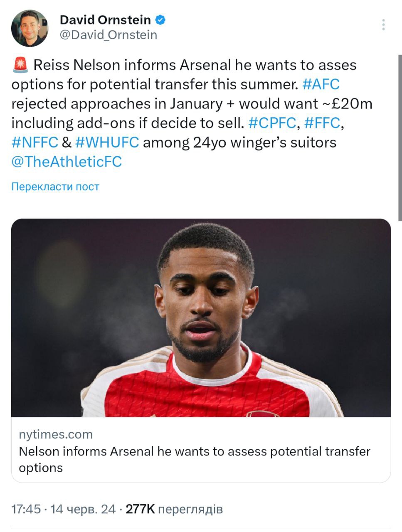Image resolution: width=402 pixels, height=532 pixels.
Task: Open the #FFC hashtag
Action: [x=322, y=123]
